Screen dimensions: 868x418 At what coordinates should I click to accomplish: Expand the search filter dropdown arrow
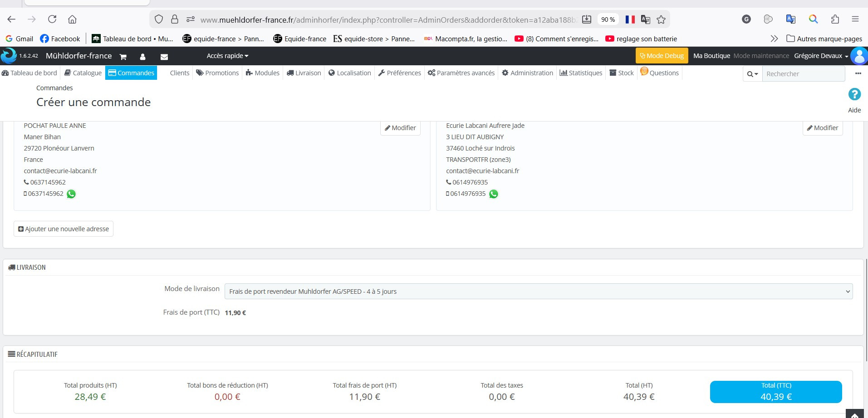coord(752,74)
